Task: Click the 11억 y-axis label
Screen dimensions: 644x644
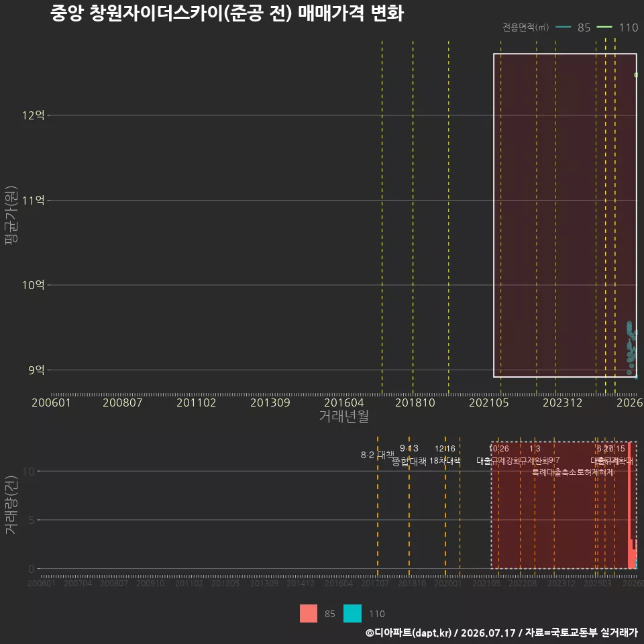Action: pyautogui.click(x=34, y=201)
